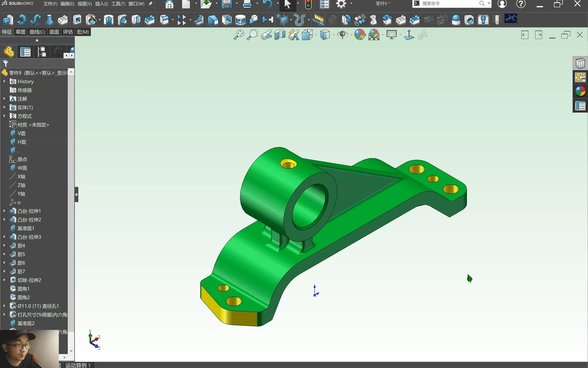This screenshot has width=588, height=368.
Task: Switch to the 曲面 tab
Action: [54, 32]
